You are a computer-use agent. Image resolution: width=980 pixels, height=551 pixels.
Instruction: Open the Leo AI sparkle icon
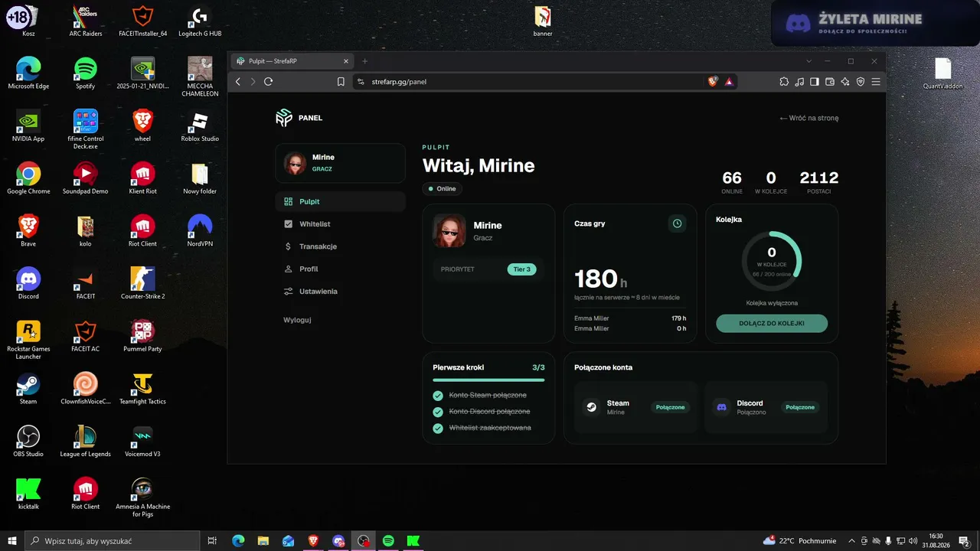pyautogui.click(x=845, y=81)
